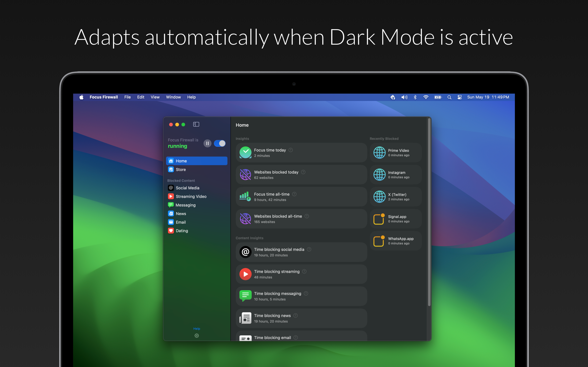588x367 pixels.
Task: Pause Focus Firewall with the pause button
Action: click(207, 144)
